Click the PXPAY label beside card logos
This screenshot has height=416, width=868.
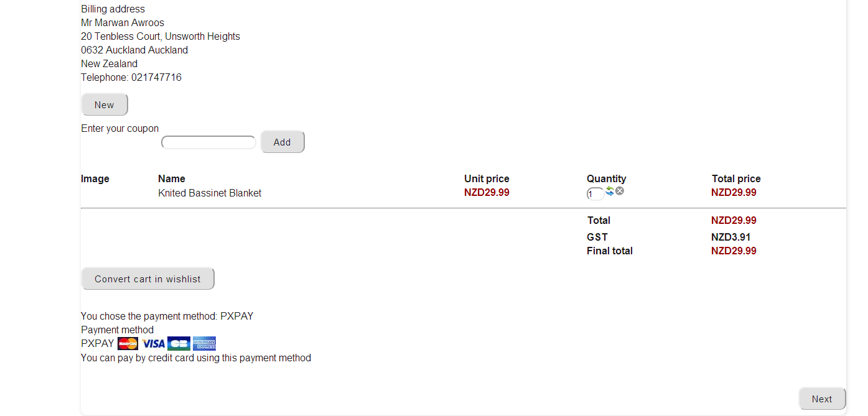pos(98,344)
